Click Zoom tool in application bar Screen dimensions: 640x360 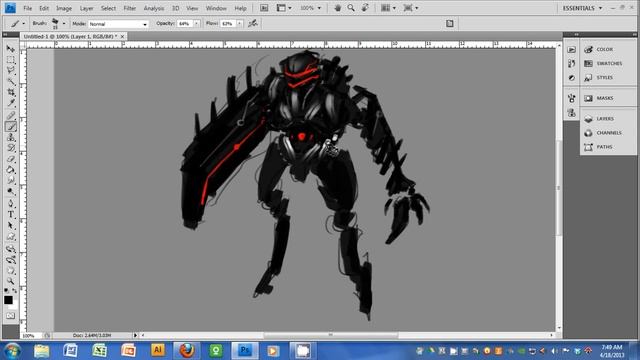click(351, 8)
